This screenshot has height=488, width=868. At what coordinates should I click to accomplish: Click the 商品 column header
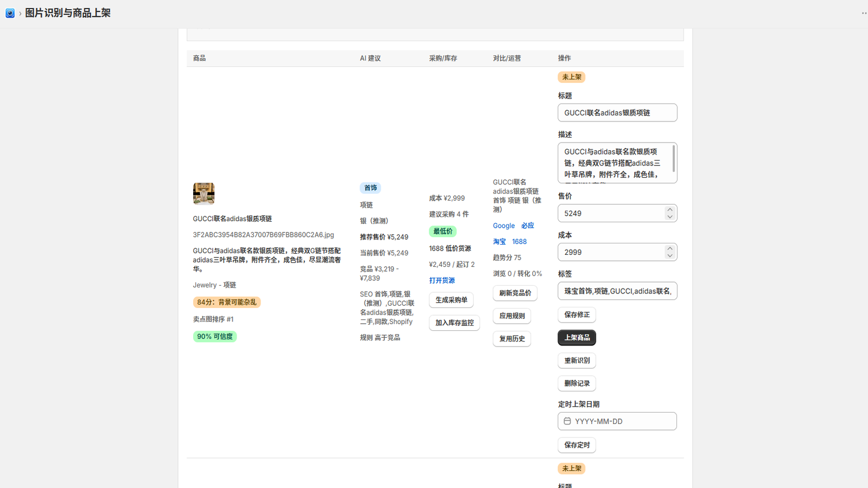coord(199,58)
